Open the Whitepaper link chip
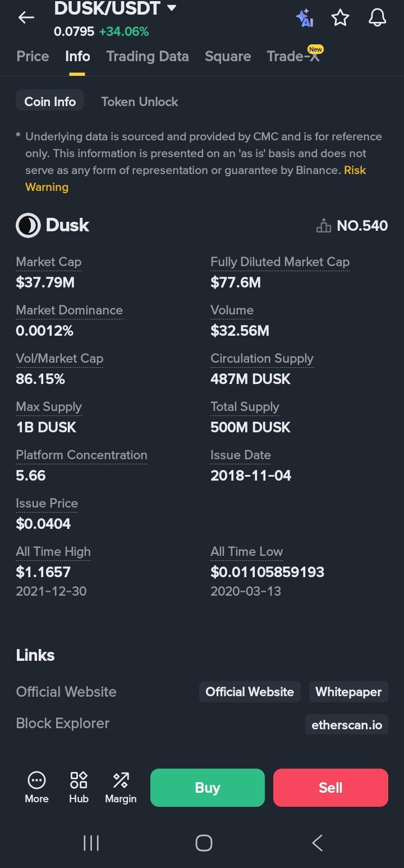The width and height of the screenshot is (404, 868). 348,692
